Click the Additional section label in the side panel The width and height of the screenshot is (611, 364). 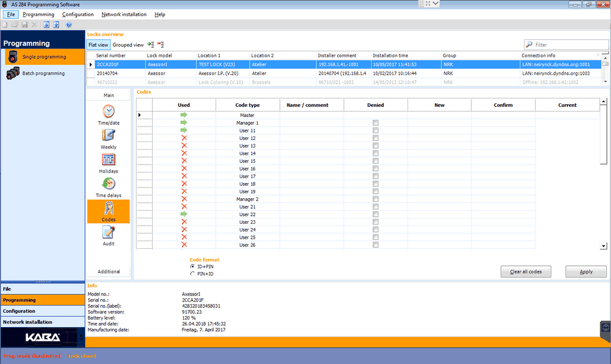pos(109,272)
